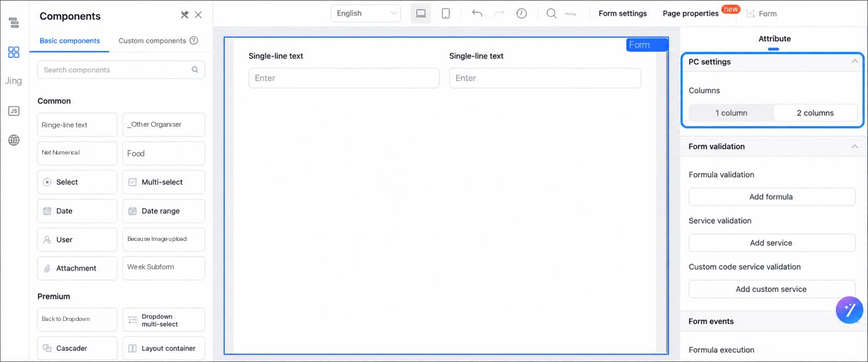The height and width of the screenshot is (362, 868).
Task: Open history clock icon
Action: coord(522,13)
